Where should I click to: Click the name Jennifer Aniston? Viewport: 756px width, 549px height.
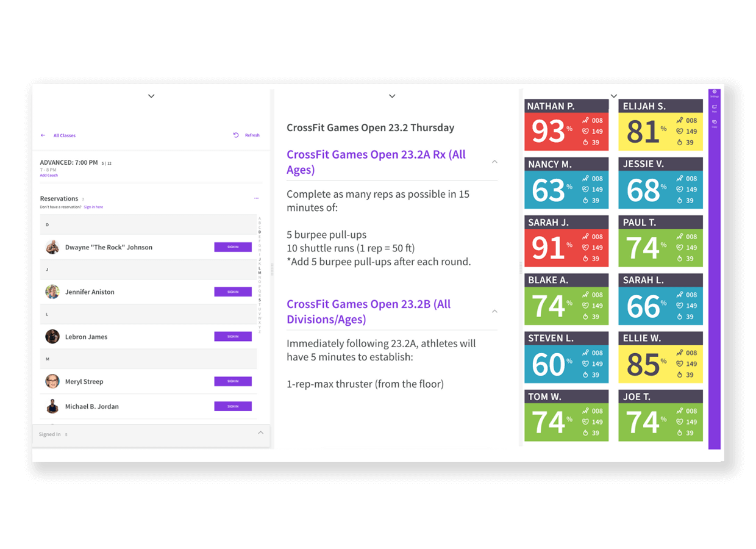(90, 292)
